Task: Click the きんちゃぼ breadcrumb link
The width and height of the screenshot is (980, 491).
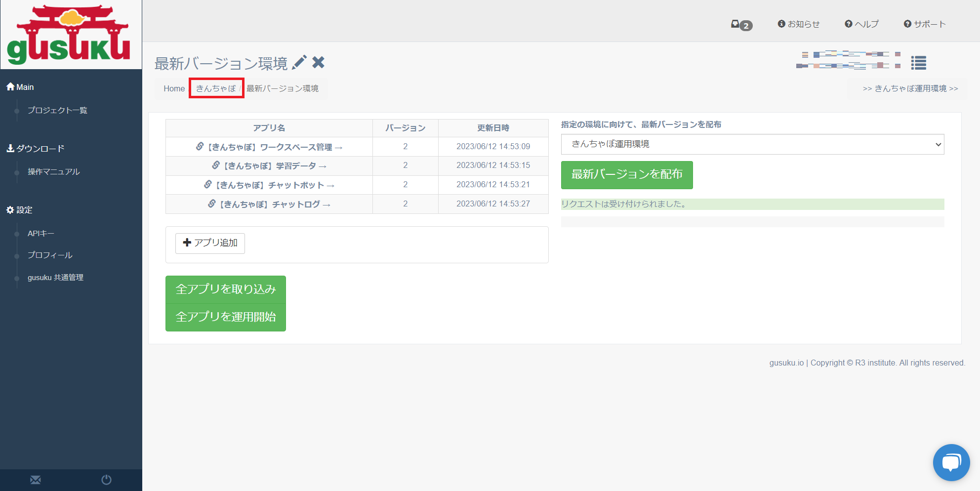Action: (x=216, y=88)
